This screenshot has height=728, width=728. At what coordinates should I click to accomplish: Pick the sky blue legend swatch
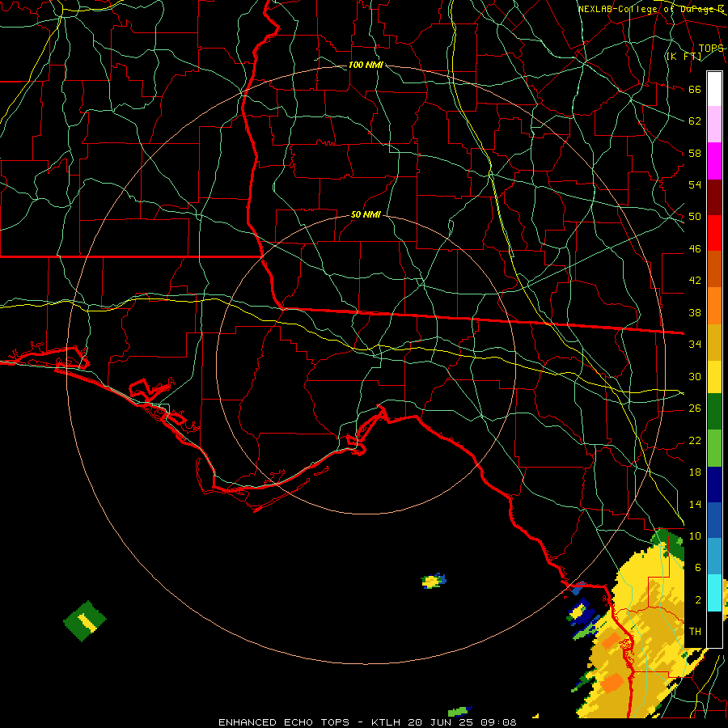click(714, 557)
